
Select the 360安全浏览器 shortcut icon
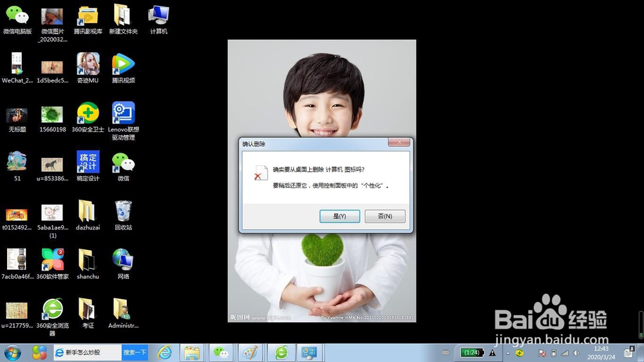click(x=52, y=317)
